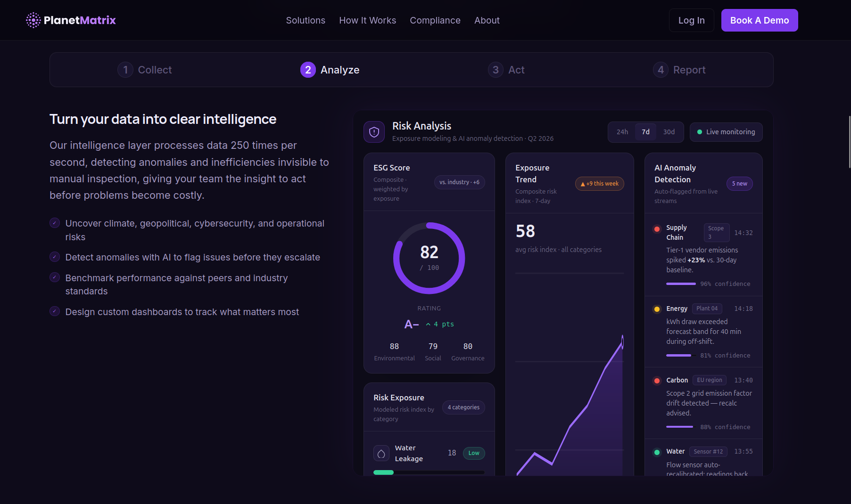851x504 pixels.
Task: Click the checkmark beside 'Detect anomalies with AI'
Action: tap(55, 257)
